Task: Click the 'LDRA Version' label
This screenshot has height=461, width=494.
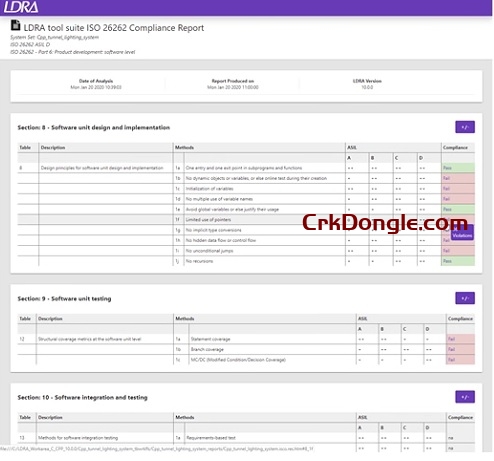Action: [367, 81]
